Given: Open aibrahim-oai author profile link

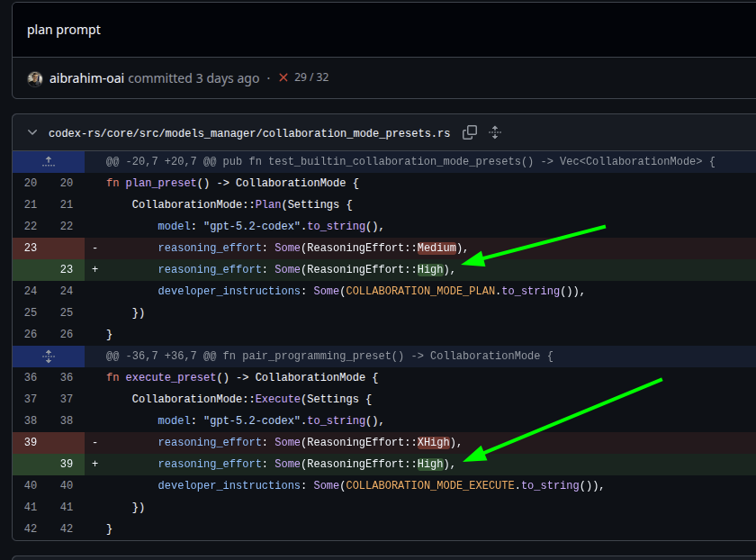Looking at the screenshot, I should click(x=86, y=78).
